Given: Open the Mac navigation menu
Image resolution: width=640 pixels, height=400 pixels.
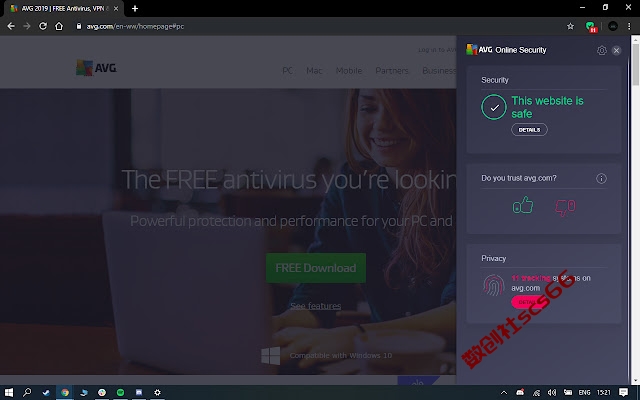Looking at the screenshot, I should pos(314,71).
